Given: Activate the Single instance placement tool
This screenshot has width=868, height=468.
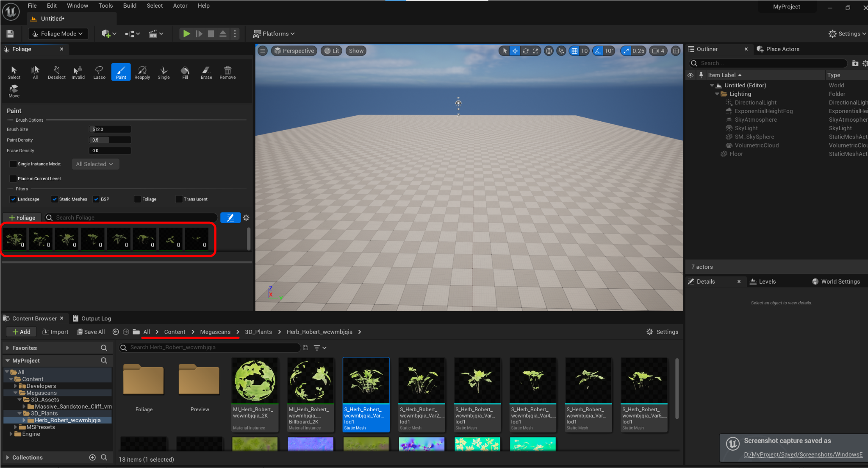Looking at the screenshot, I should (164, 72).
